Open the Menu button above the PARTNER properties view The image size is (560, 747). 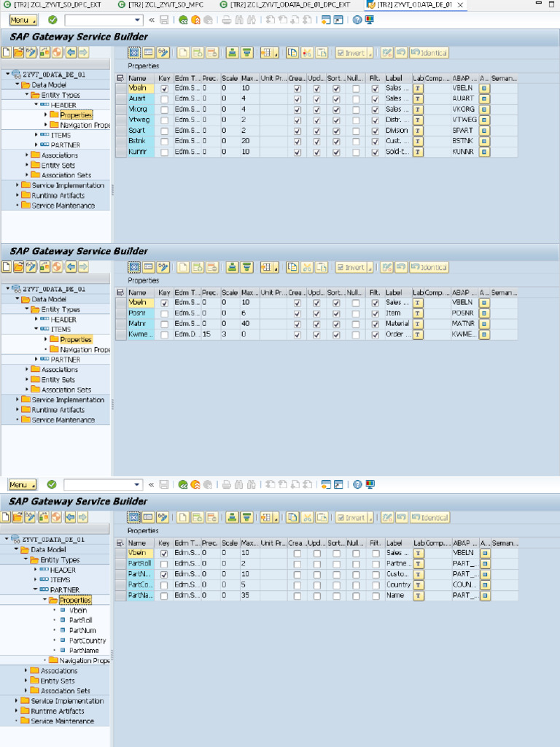(x=22, y=484)
